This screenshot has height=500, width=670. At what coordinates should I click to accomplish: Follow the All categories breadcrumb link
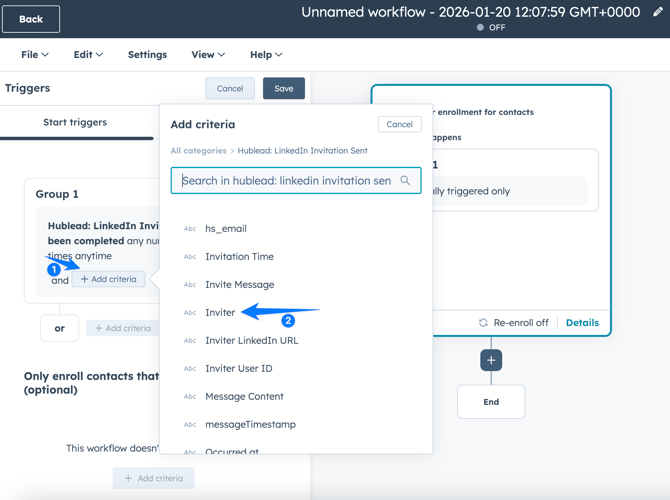coord(198,151)
